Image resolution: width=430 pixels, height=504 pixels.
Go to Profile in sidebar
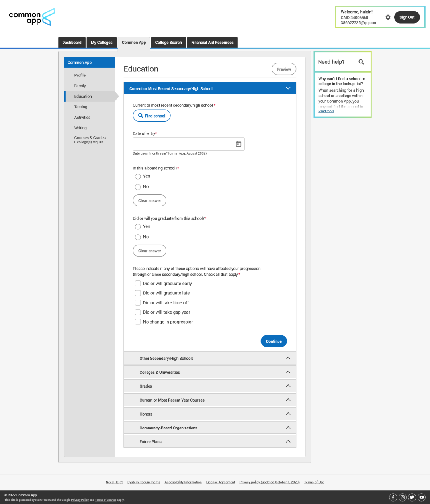point(80,75)
